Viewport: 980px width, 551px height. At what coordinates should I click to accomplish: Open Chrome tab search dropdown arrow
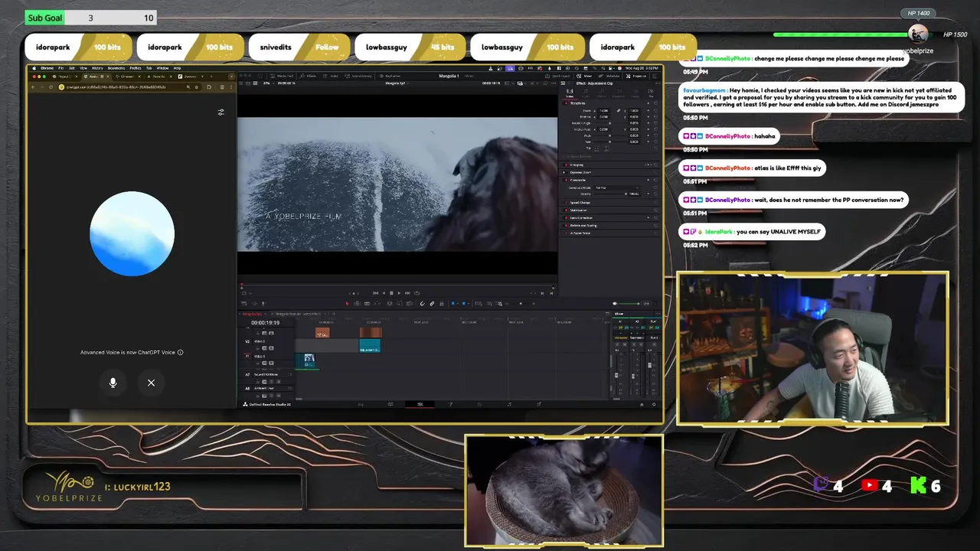tap(231, 77)
